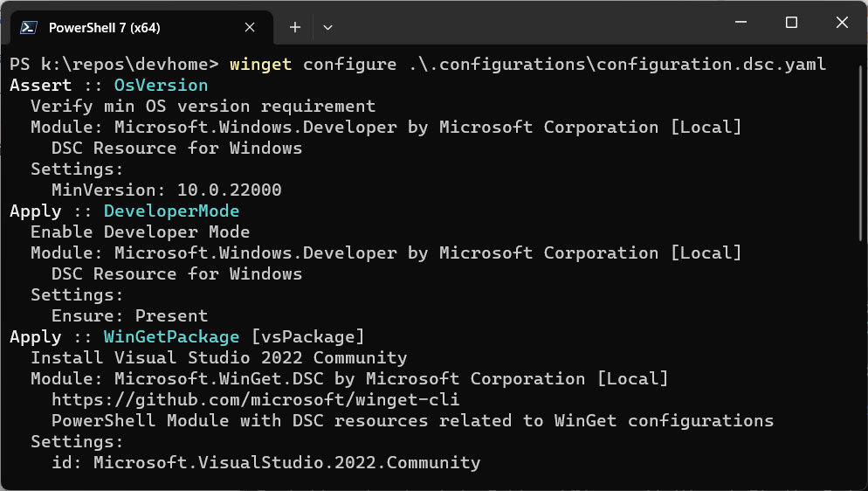Click the WinGetPackage resource name
Viewport: 868px width, 491px height.
pos(172,336)
